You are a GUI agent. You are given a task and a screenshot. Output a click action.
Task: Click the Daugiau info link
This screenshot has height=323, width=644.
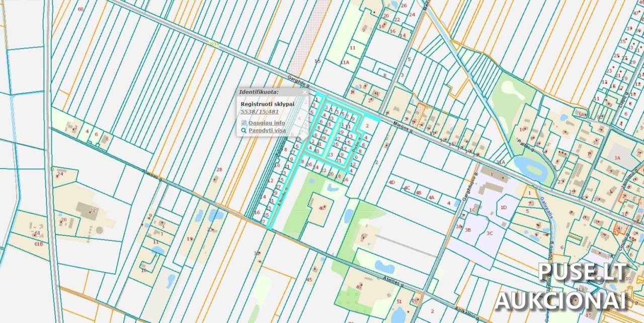click(267, 122)
